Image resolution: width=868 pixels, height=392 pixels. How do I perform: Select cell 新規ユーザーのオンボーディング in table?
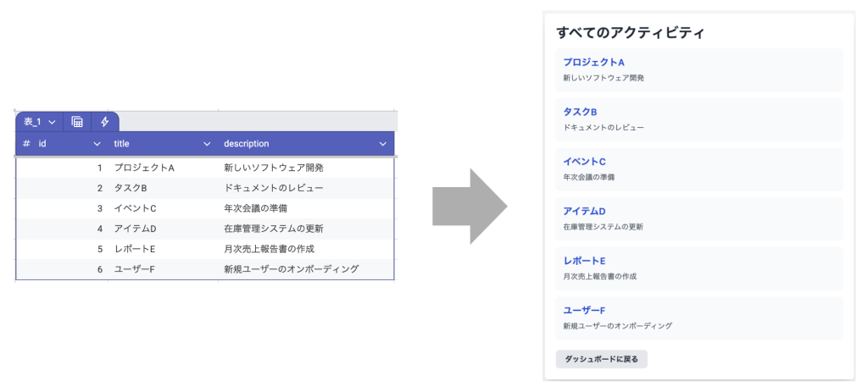[291, 269]
